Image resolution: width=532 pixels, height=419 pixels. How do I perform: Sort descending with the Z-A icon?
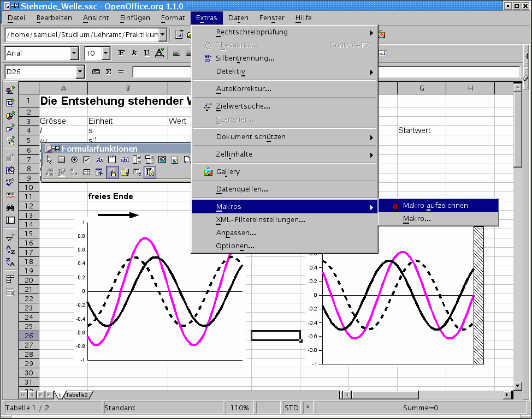tap(10, 262)
